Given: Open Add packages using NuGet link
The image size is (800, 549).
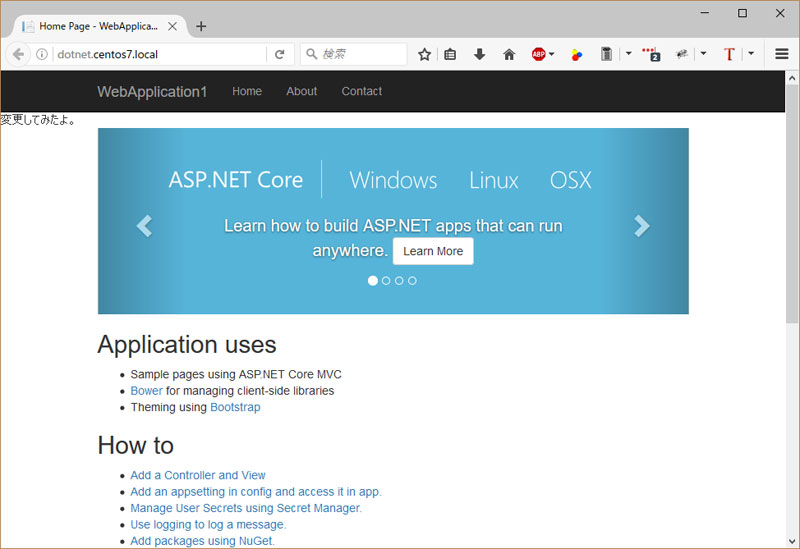Looking at the screenshot, I should click(203, 541).
